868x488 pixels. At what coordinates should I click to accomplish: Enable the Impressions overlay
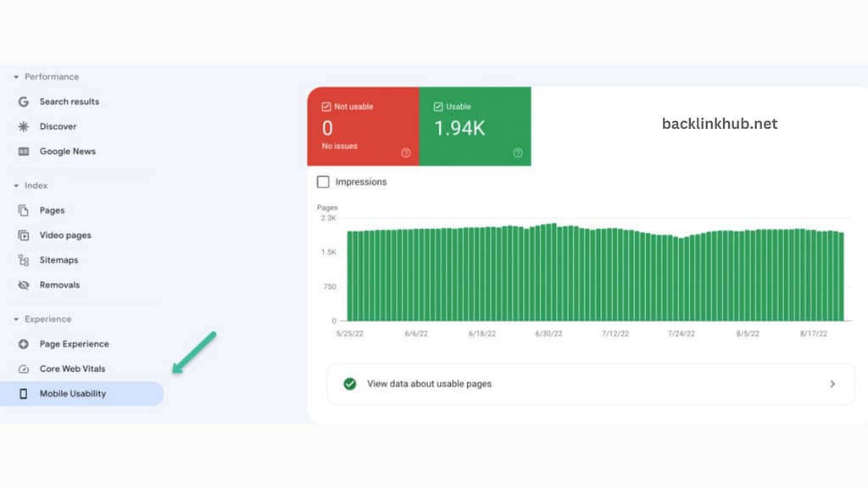(323, 181)
